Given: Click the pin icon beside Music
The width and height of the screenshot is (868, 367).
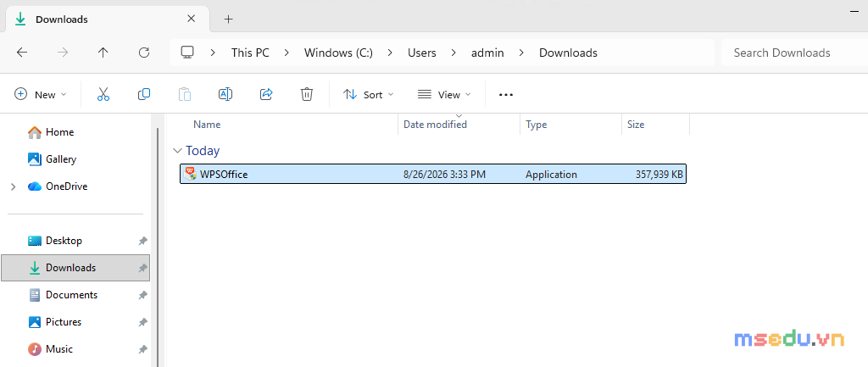Looking at the screenshot, I should [x=142, y=349].
